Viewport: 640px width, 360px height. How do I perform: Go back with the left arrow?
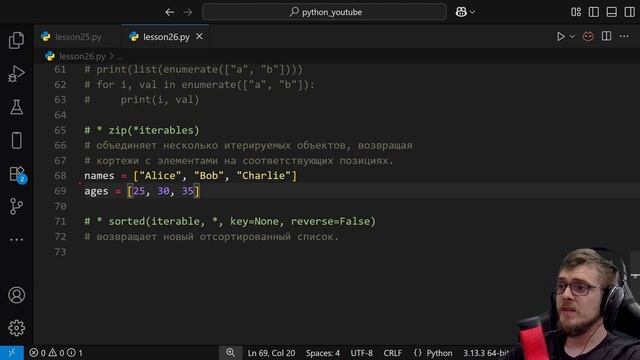click(170, 12)
